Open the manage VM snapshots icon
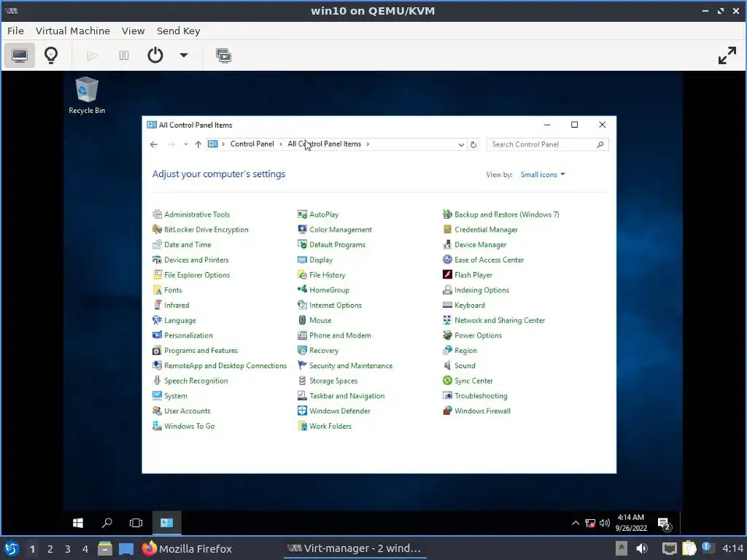 pyautogui.click(x=223, y=55)
